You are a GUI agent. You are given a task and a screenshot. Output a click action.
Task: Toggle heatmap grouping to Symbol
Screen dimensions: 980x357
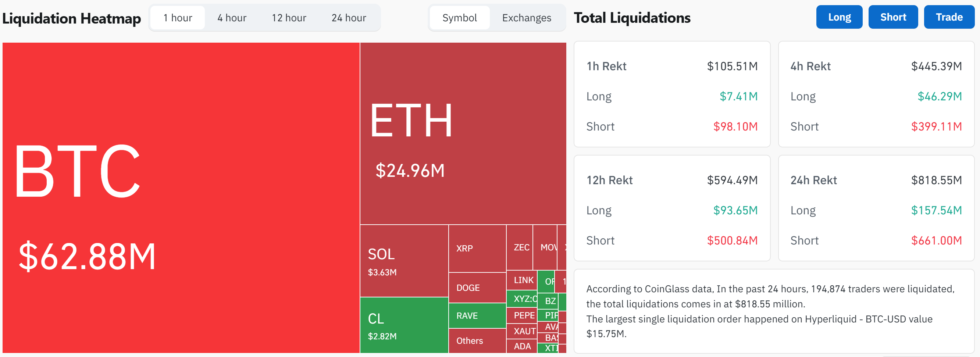click(459, 18)
